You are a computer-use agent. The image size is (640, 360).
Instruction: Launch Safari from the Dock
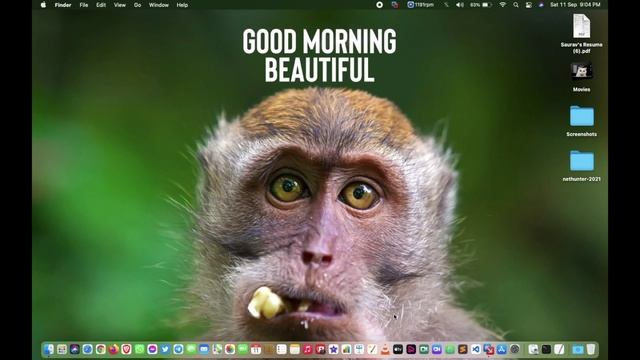tap(88, 349)
